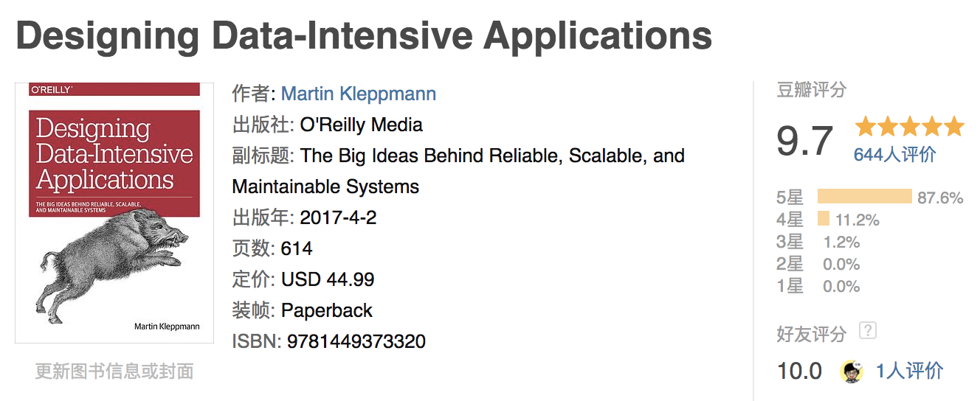Click the 5星 rating distribution bar

(x=864, y=197)
